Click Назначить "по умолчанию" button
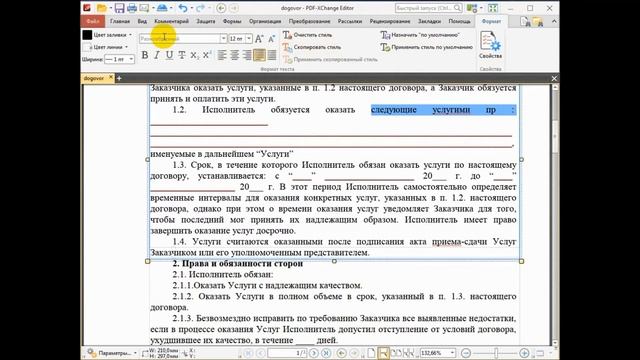The width and height of the screenshot is (640, 360). 420,35
